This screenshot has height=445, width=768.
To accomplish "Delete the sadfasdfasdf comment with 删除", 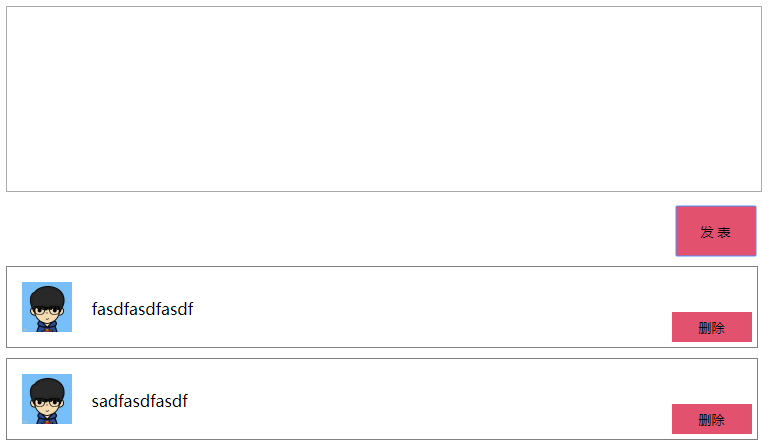I will click(x=712, y=419).
